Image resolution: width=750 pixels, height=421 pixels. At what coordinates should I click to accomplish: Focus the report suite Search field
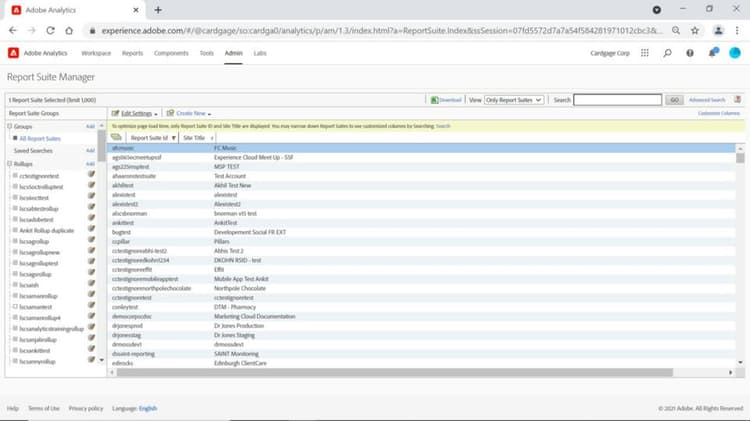coord(618,100)
